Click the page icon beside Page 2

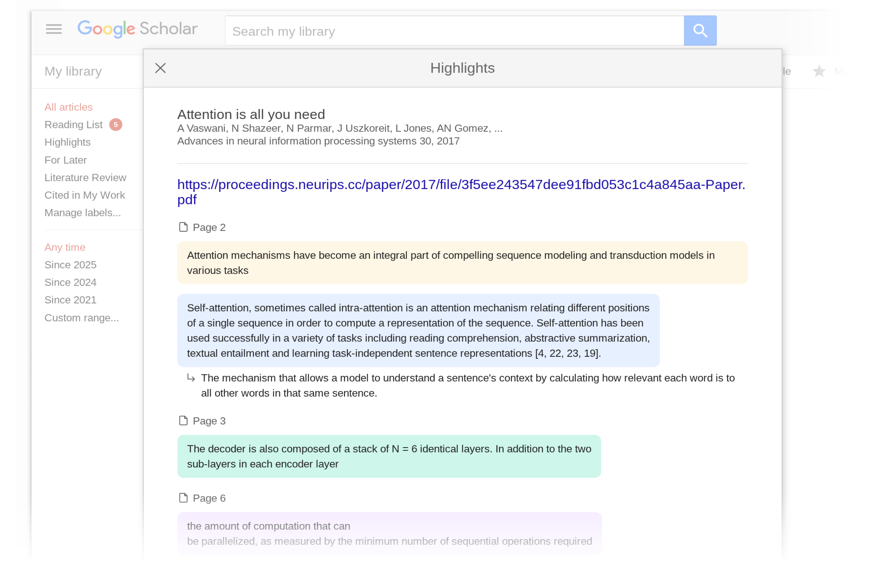(x=183, y=227)
